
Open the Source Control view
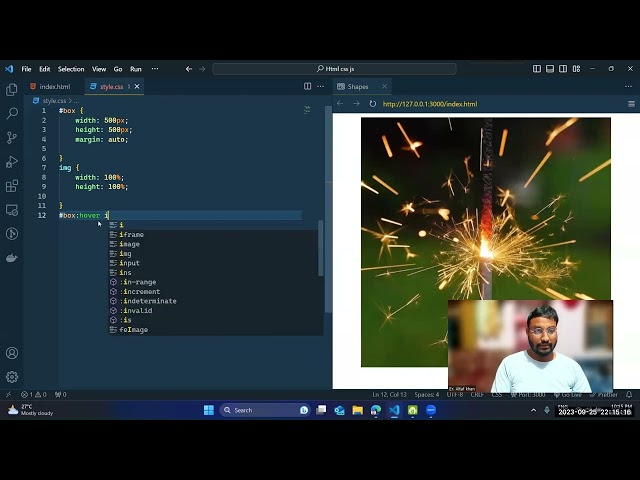12,138
